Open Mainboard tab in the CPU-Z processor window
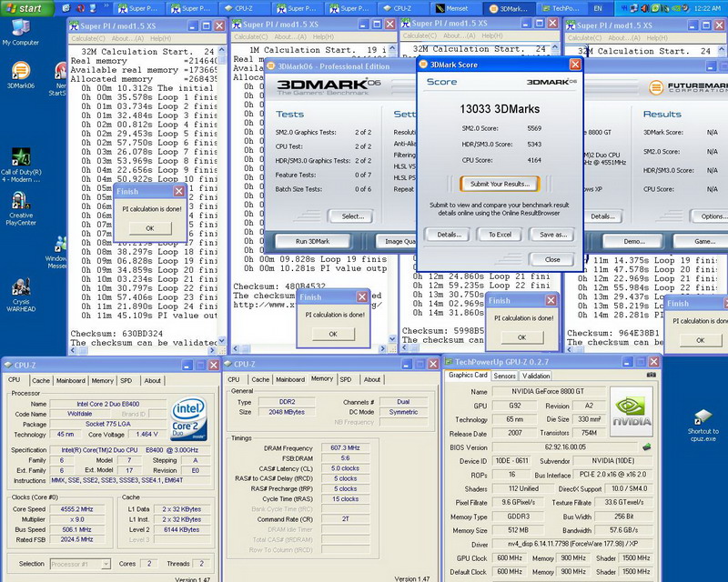This screenshot has width=728, height=582. coord(71,381)
